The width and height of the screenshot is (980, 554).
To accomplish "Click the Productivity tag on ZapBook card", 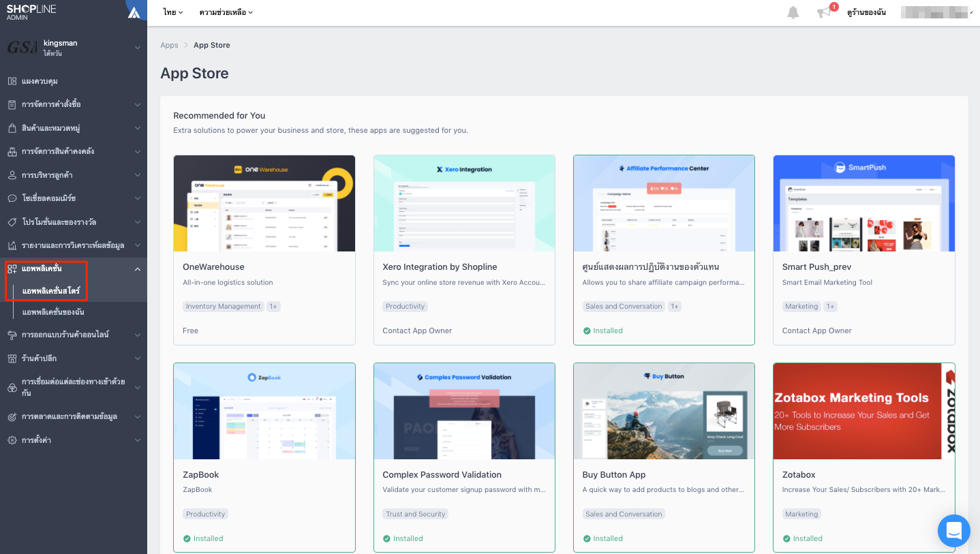I will 205,514.
